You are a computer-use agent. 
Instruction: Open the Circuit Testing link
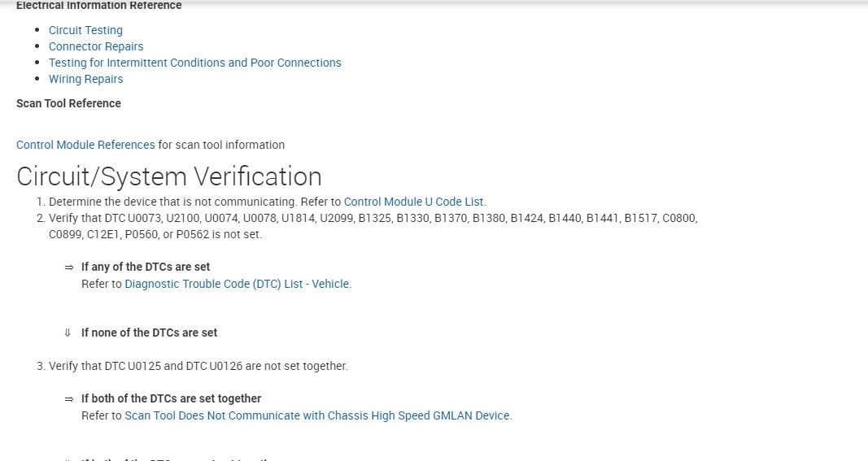pyautogui.click(x=85, y=30)
